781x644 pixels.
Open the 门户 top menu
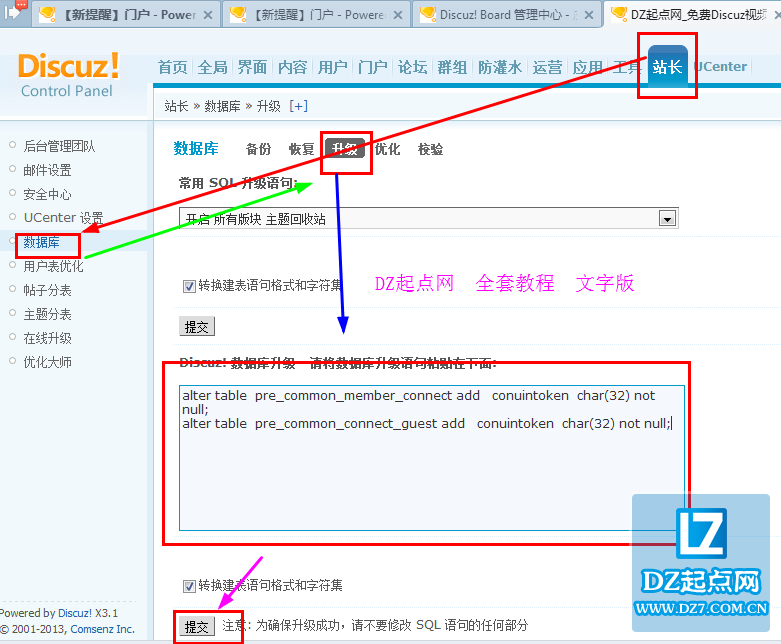click(x=373, y=67)
